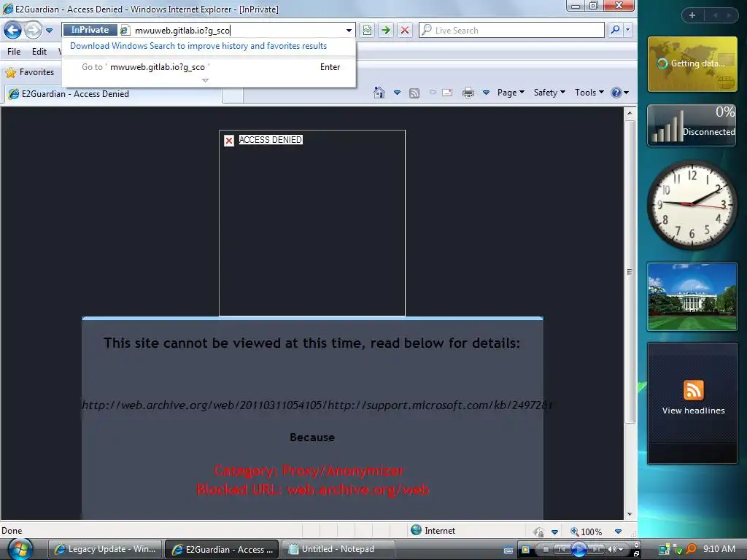Image resolution: width=747 pixels, height=560 pixels.
Task: Click the Back navigation button
Action: (13, 31)
